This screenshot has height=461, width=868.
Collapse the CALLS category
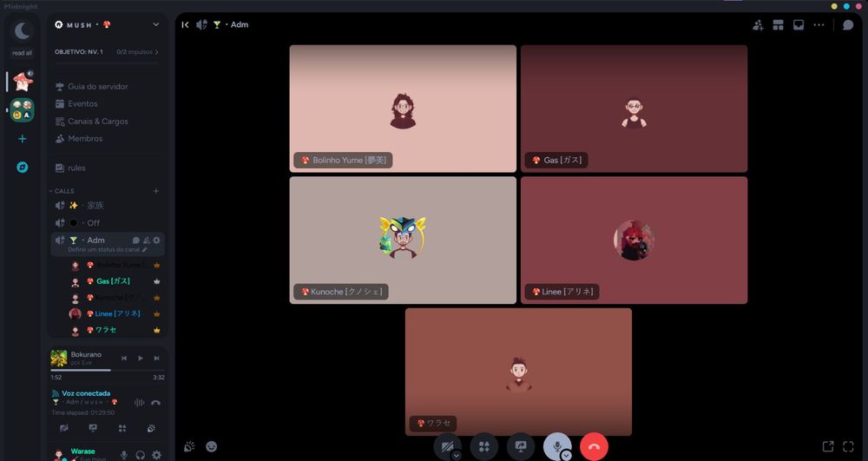[x=61, y=191]
